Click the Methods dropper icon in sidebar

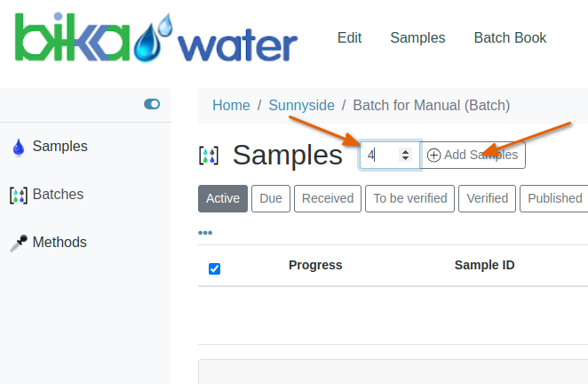tap(18, 243)
